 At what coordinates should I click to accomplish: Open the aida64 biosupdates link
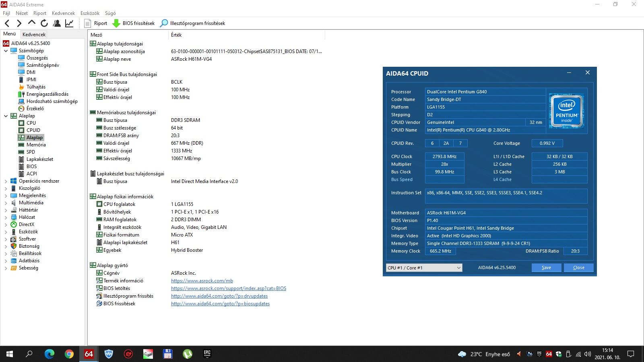coord(221,304)
